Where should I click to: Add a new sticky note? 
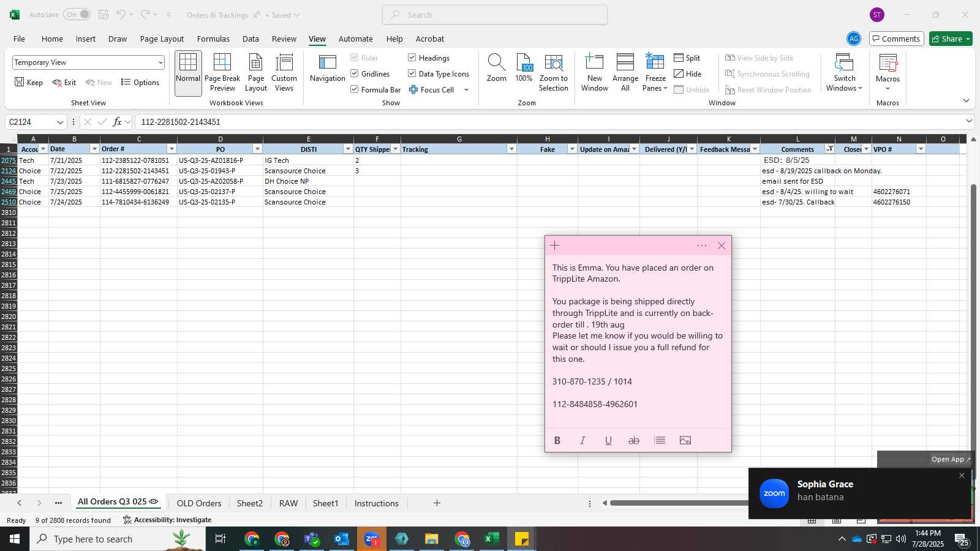[555, 246]
